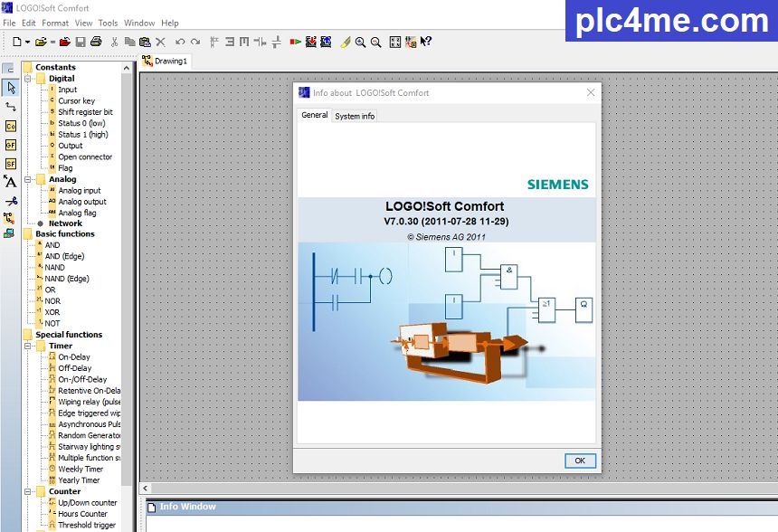The width and height of the screenshot is (778, 532).
Task: Open the GF basic functions tool
Action: (x=10, y=145)
